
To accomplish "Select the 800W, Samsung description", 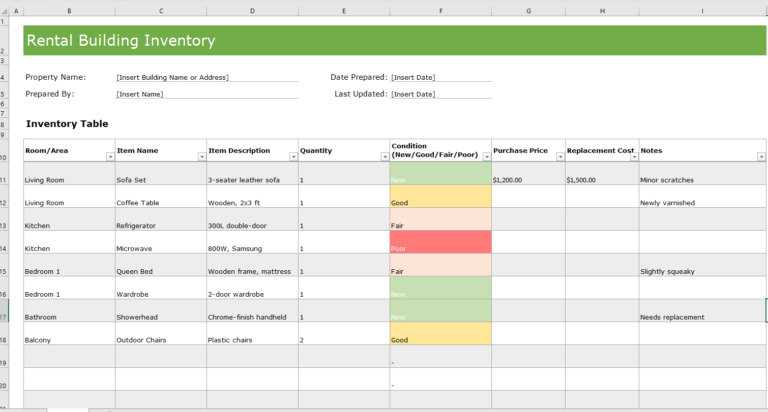I will click(x=252, y=242).
